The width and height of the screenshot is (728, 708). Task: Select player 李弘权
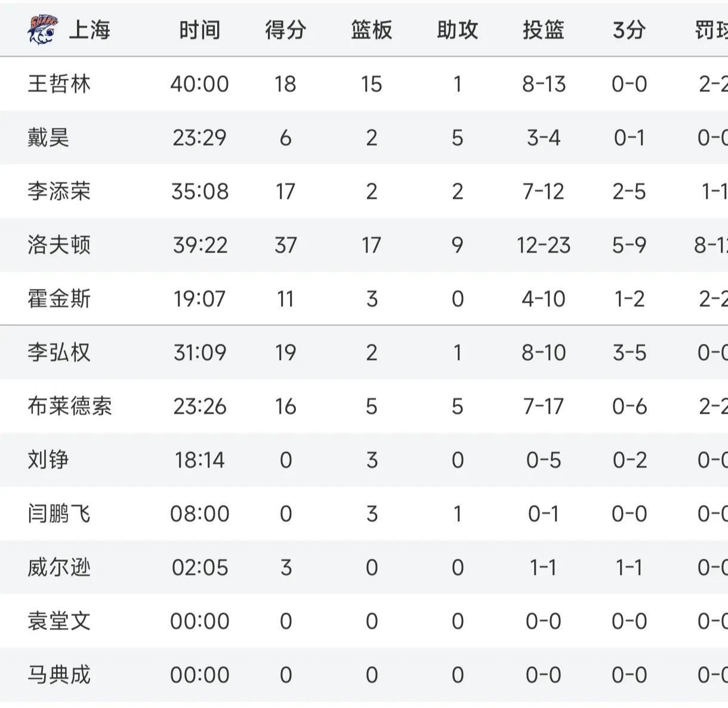tap(59, 352)
